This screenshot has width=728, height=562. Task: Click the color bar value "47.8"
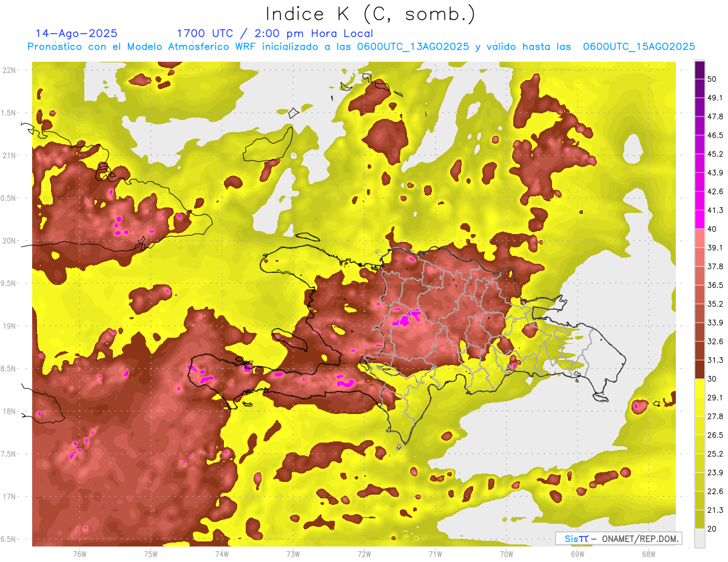click(715, 116)
